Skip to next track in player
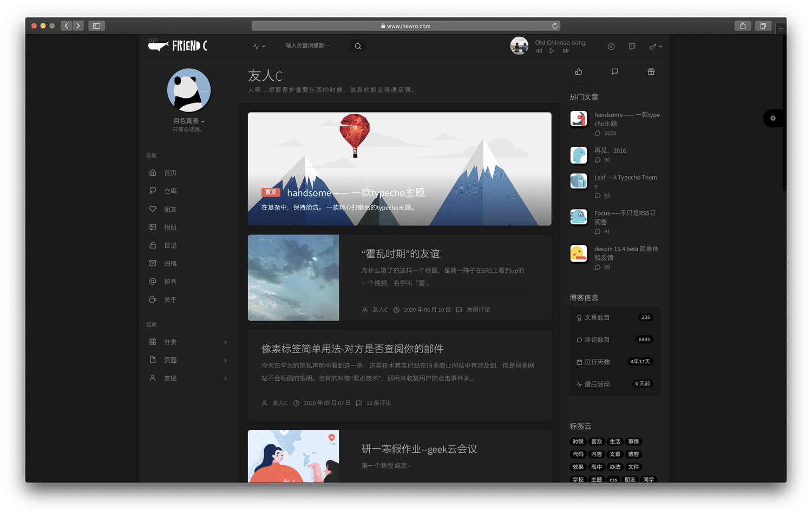Screen dimensions: 812x516 click(566, 51)
